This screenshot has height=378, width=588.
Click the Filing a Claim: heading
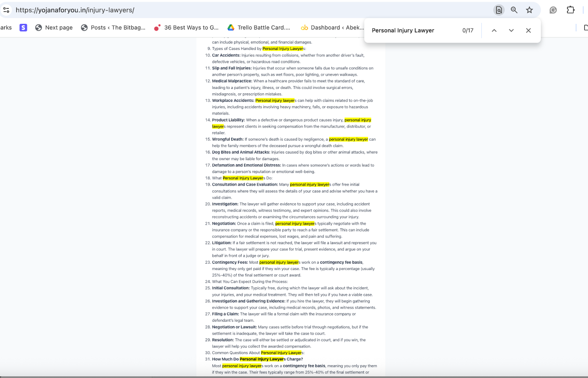225,314
